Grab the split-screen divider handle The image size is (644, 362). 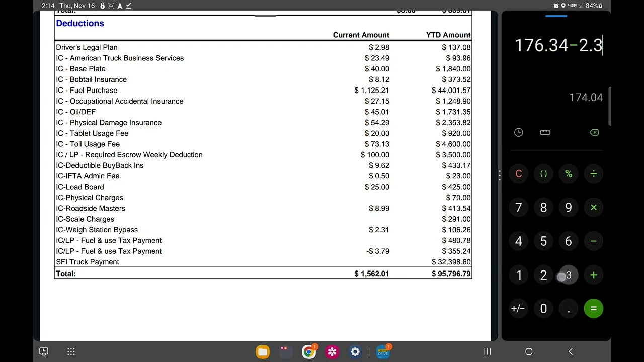click(x=499, y=175)
